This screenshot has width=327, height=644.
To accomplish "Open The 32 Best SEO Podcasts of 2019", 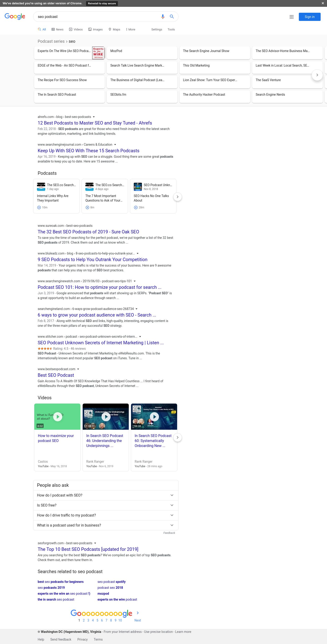I will pos(88,232).
